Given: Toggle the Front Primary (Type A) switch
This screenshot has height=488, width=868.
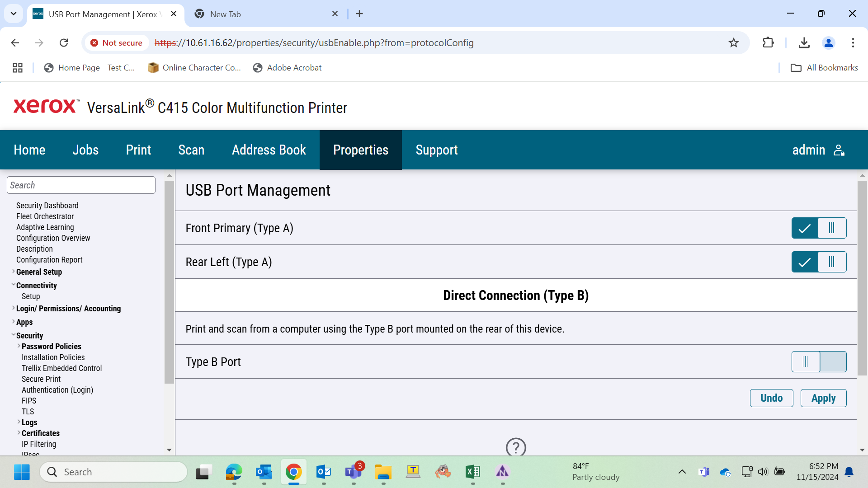Looking at the screenshot, I should 819,228.
